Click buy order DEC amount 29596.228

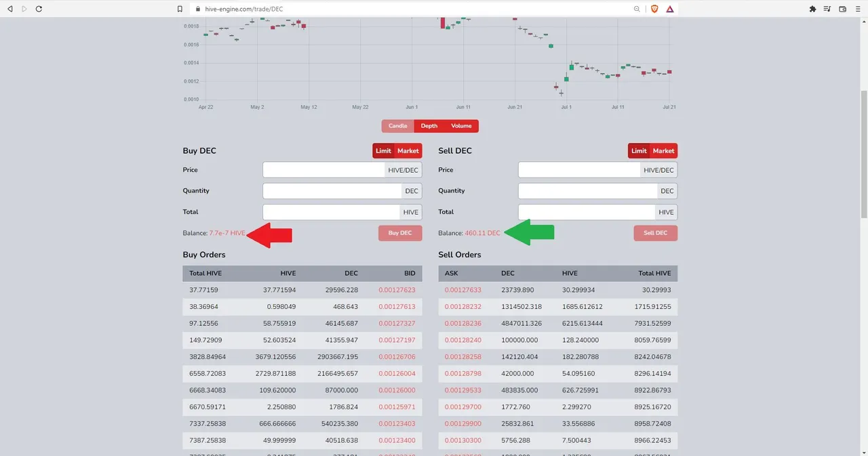342,290
